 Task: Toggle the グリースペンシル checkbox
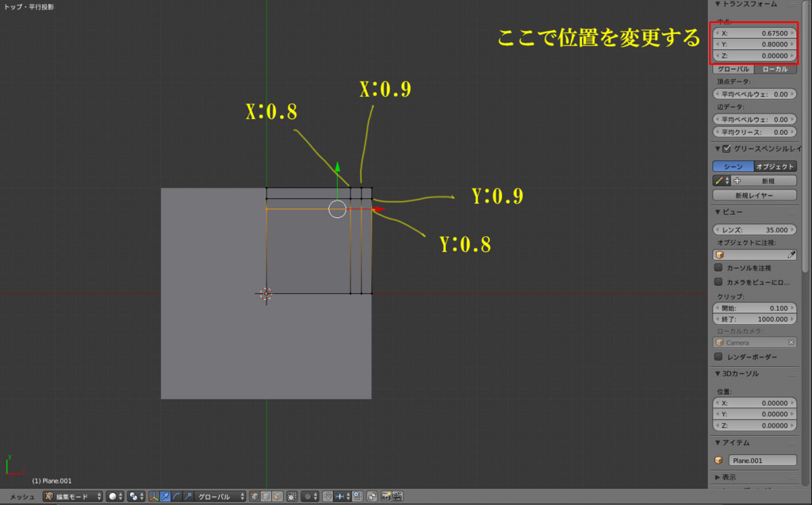point(726,149)
